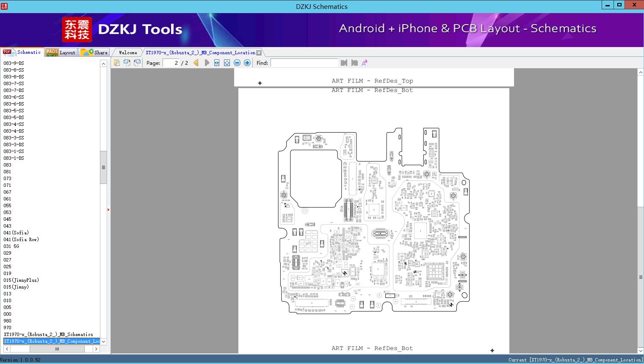The width and height of the screenshot is (644, 364).
Task: Switch to the PADS Layout tab
Action: pyautogui.click(x=61, y=53)
